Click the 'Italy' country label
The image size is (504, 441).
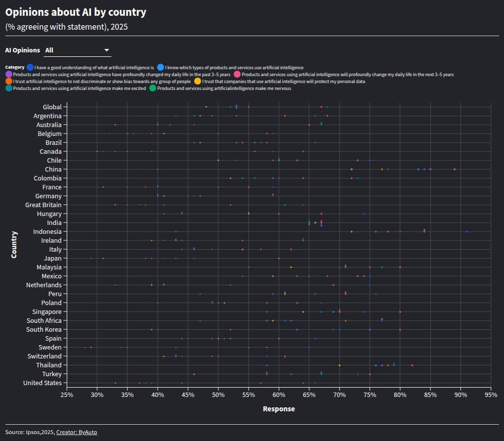55,249
